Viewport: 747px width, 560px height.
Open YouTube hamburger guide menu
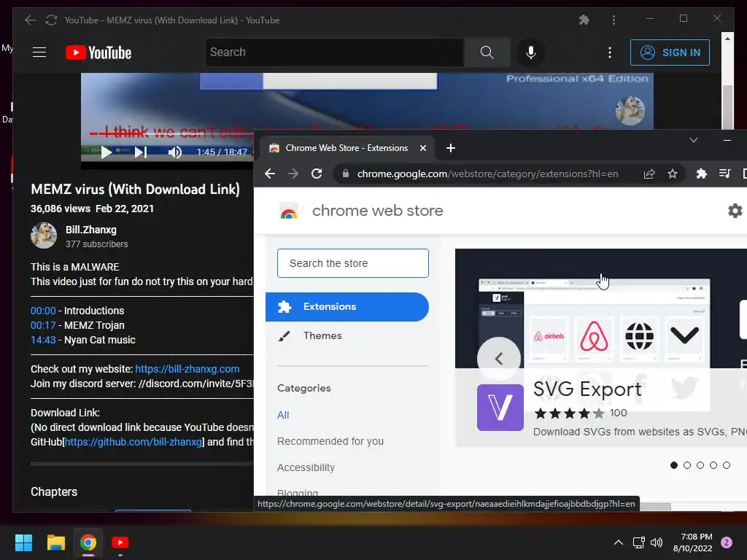pyautogui.click(x=39, y=52)
